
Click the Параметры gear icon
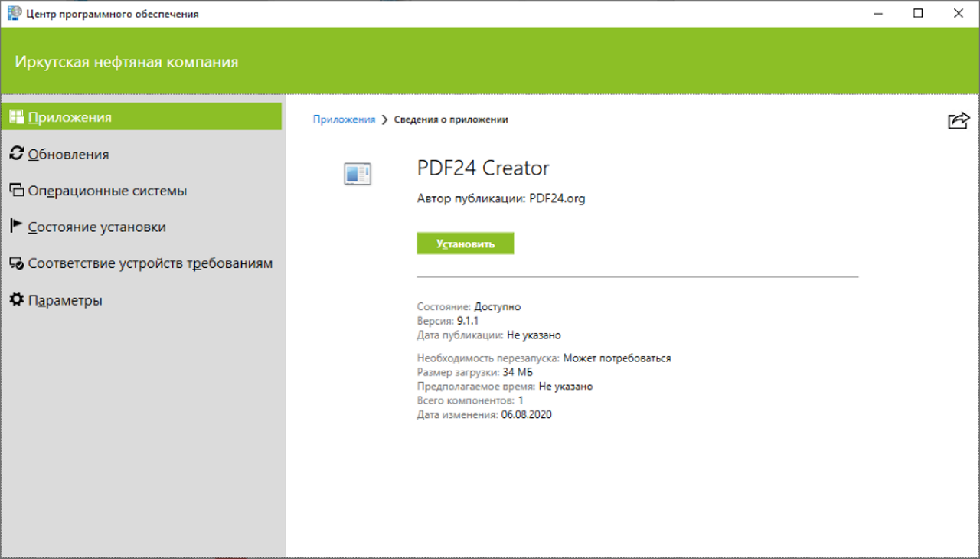16,300
